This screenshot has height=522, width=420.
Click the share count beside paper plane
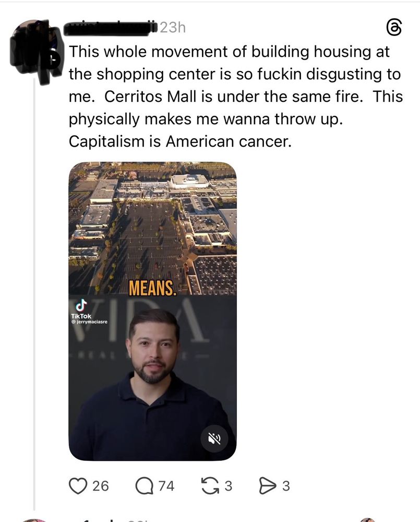(x=286, y=486)
